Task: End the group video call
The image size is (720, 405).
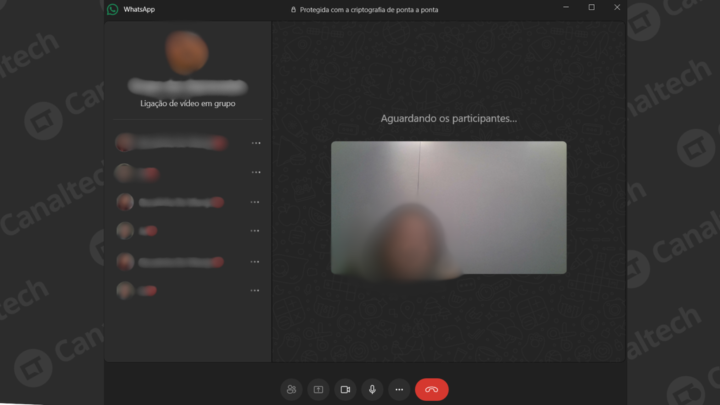Action: [x=432, y=389]
